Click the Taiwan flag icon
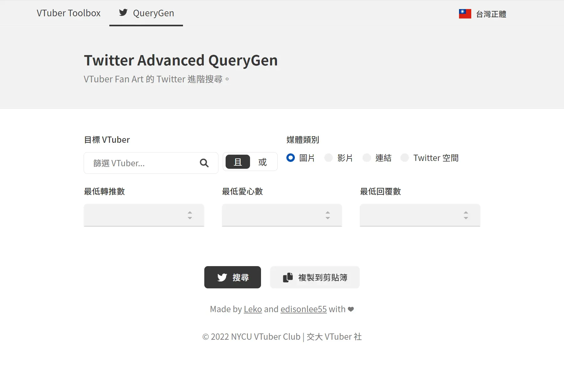Image resolution: width=564 pixels, height=392 pixels. click(465, 14)
